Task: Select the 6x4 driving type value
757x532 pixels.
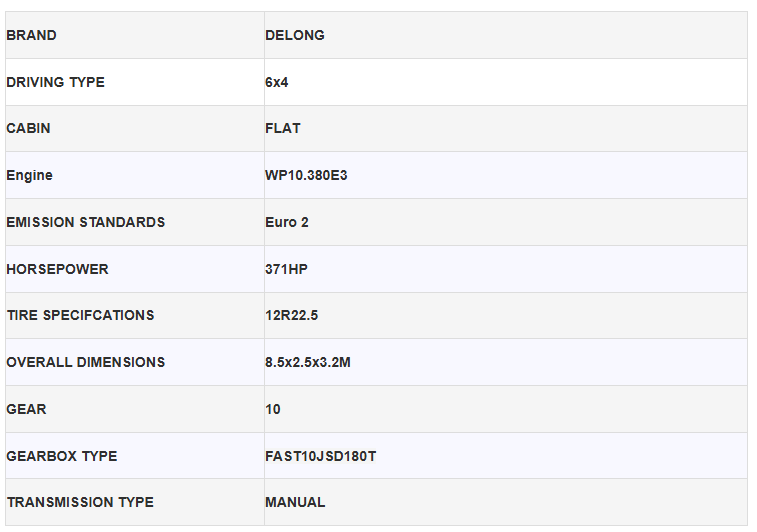Action: click(x=277, y=82)
